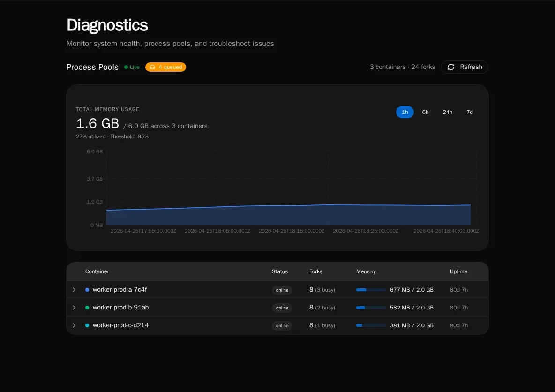Click the 2026-04-25T17:55:00.000Z axis label
The width and height of the screenshot is (555, 392).
pyautogui.click(x=143, y=231)
